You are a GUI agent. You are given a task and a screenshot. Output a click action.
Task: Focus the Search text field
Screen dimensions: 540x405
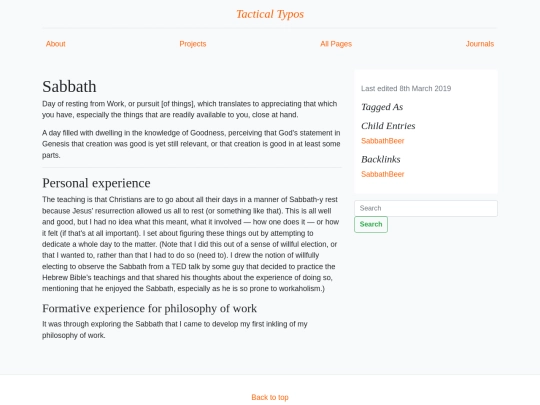pyautogui.click(x=426, y=208)
